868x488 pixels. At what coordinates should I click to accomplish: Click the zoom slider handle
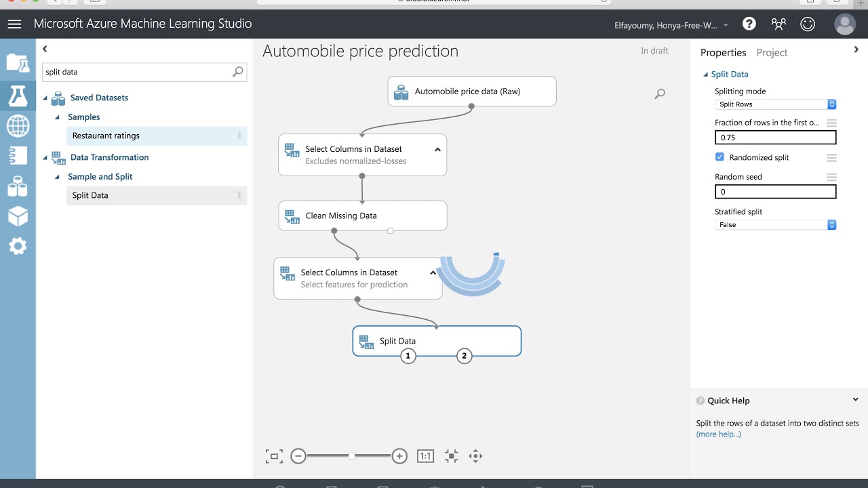point(351,456)
